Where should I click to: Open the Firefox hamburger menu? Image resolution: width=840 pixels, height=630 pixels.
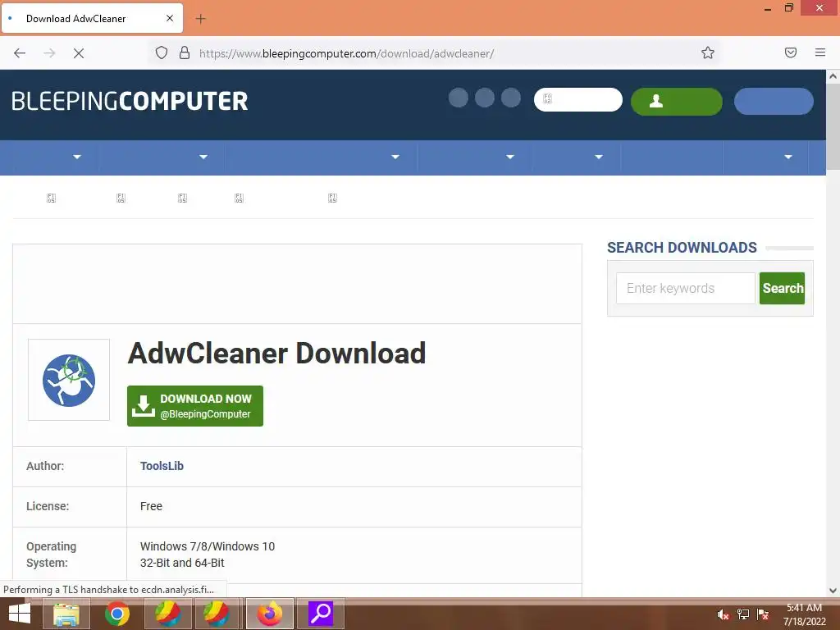(820, 52)
